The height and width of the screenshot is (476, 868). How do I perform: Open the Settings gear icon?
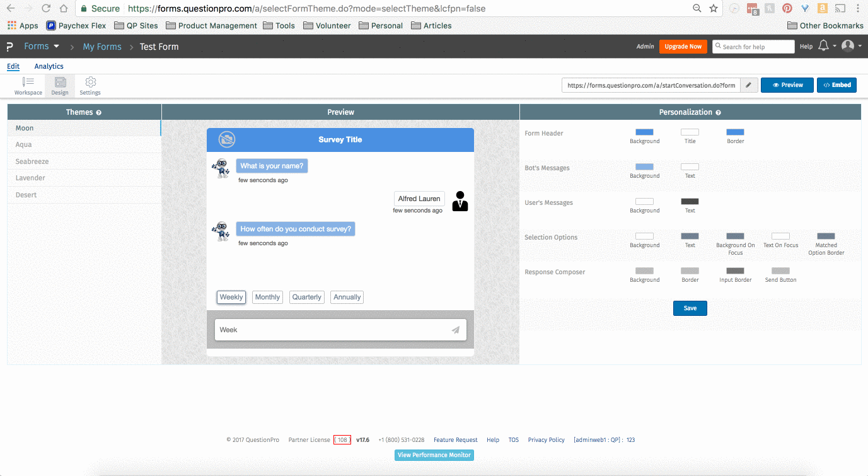click(90, 86)
